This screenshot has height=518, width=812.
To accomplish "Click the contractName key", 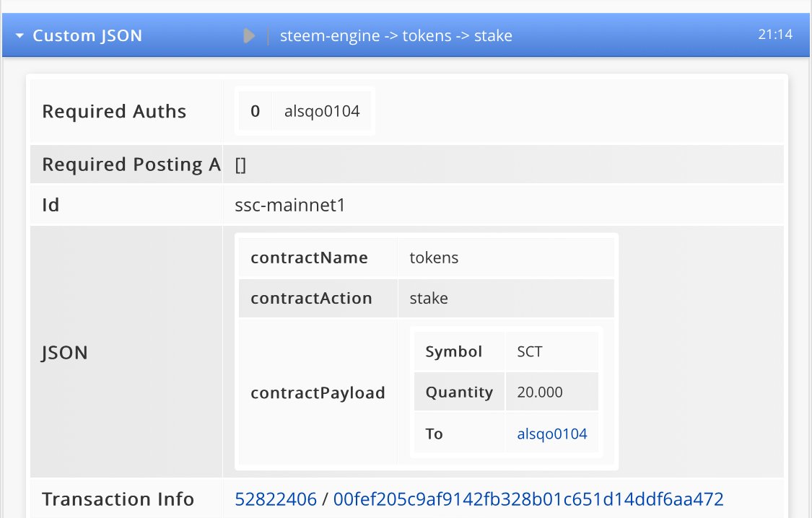I will (x=309, y=258).
